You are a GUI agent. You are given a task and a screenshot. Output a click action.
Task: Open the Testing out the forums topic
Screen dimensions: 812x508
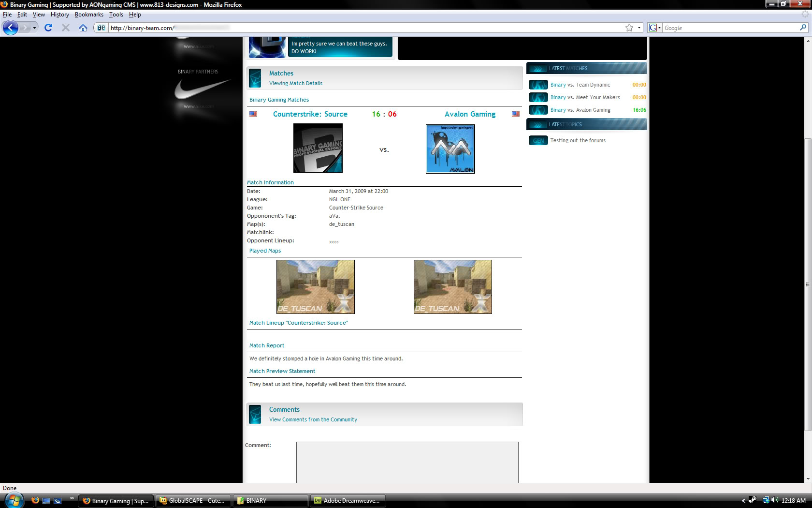[x=578, y=140]
